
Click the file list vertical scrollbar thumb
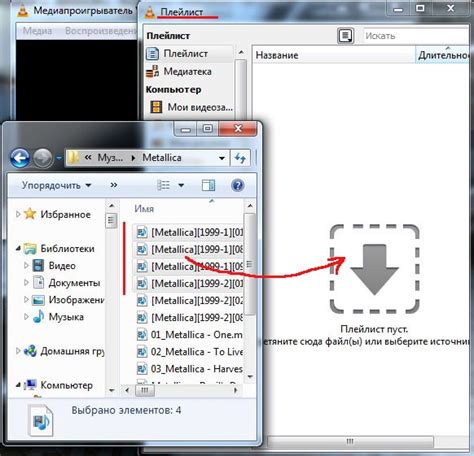point(250,264)
